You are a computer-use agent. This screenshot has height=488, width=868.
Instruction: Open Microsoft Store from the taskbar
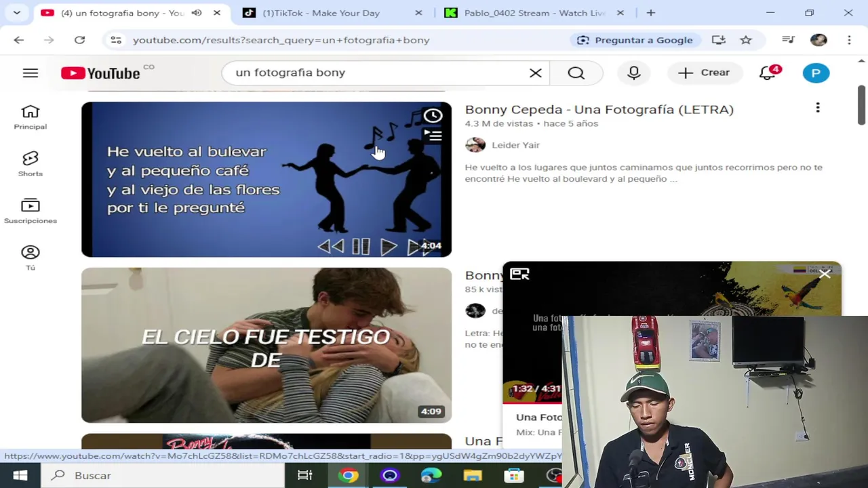click(x=514, y=476)
